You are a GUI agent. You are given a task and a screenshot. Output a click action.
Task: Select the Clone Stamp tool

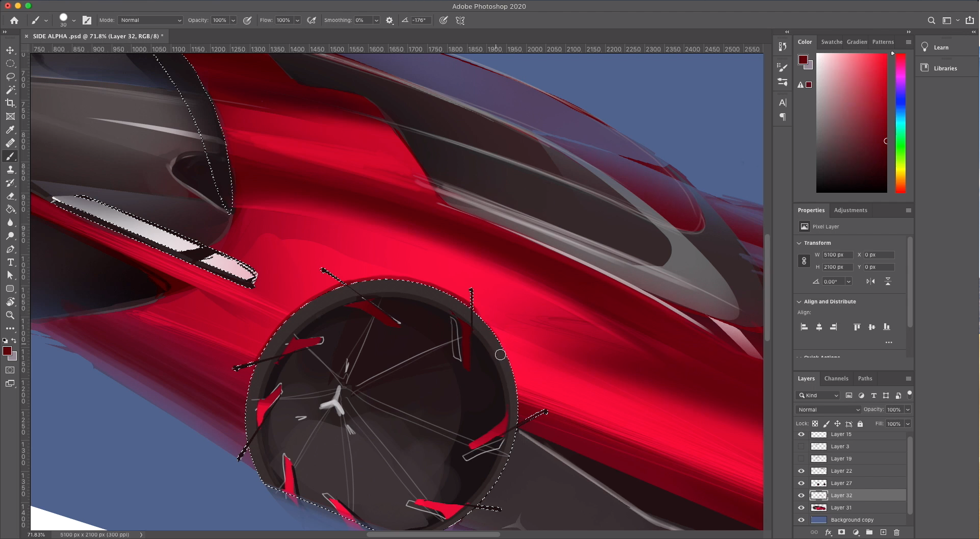(10, 169)
